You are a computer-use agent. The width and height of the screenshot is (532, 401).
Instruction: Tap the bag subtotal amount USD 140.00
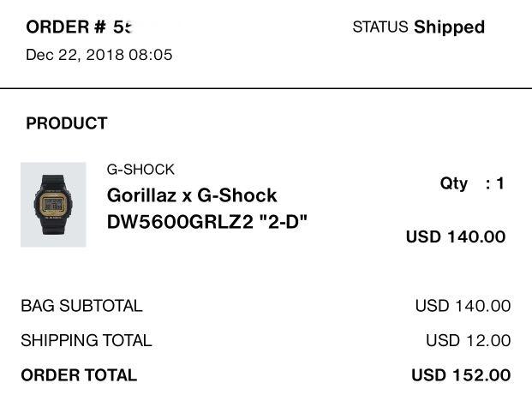(463, 306)
